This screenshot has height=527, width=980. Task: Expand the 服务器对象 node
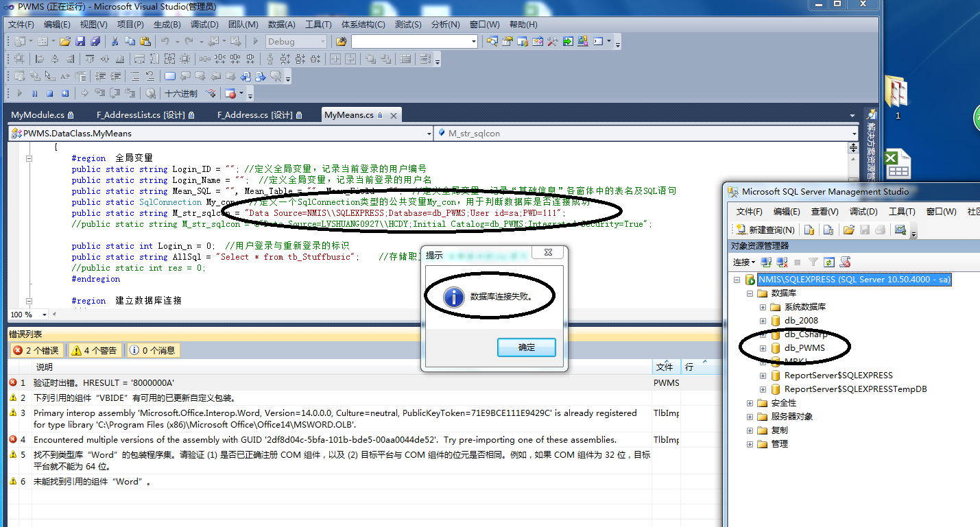(750, 417)
